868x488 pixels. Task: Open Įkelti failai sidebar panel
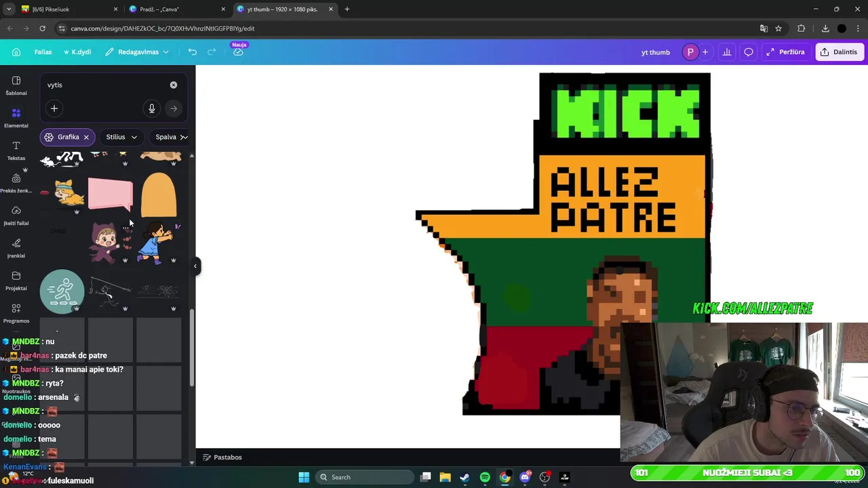click(16, 216)
